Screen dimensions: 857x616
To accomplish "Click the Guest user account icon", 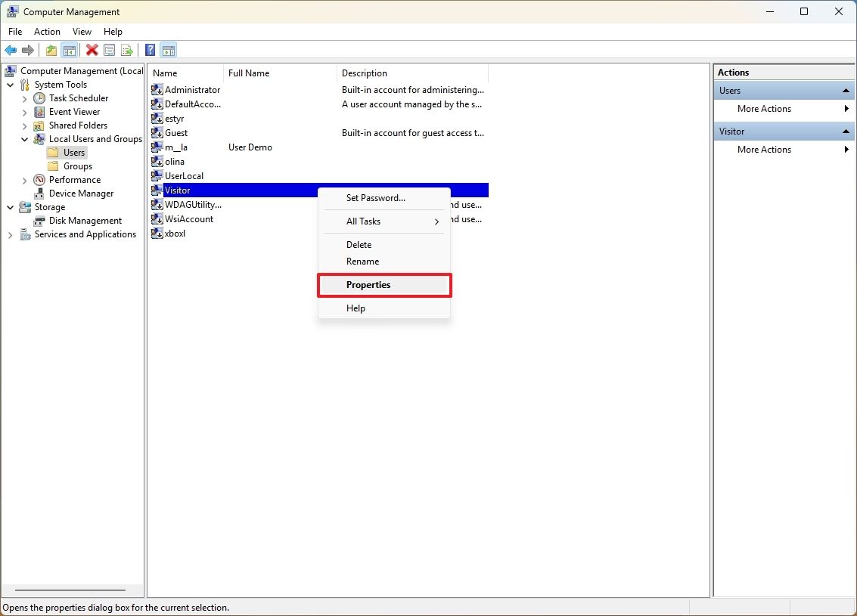I will tap(157, 133).
